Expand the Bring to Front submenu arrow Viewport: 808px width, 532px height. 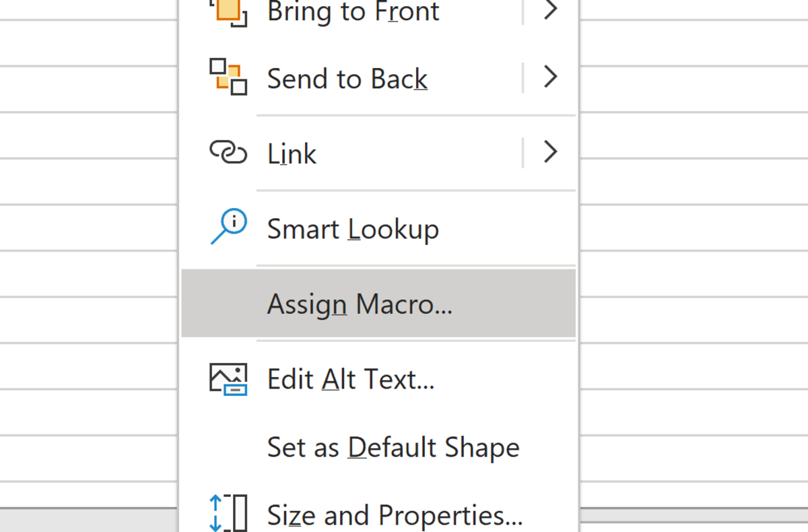click(x=551, y=10)
